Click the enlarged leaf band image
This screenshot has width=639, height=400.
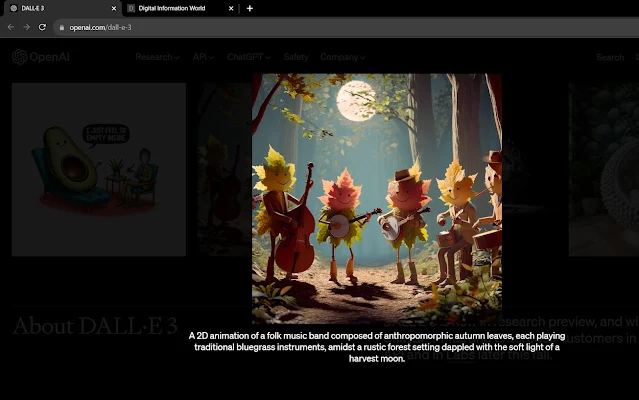point(377,199)
